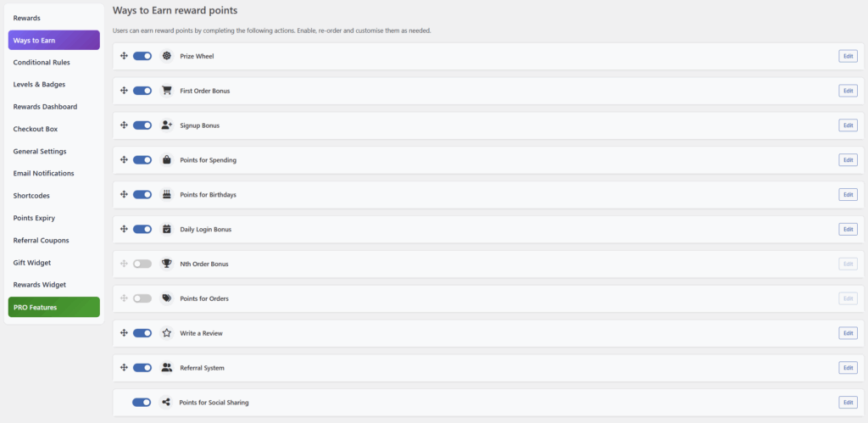The height and width of the screenshot is (423, 868).
Task: Click the Points for Spending bag icon
Action: (x=167, y=160)
